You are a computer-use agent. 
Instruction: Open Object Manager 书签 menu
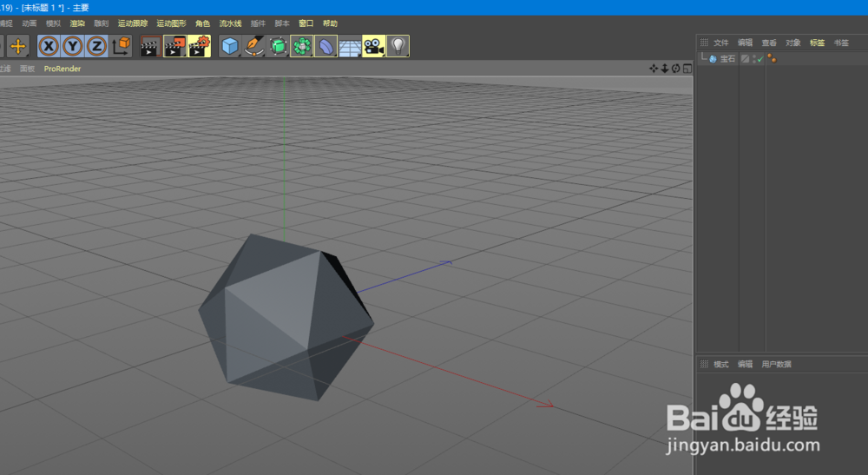click(x=841, y=43)
